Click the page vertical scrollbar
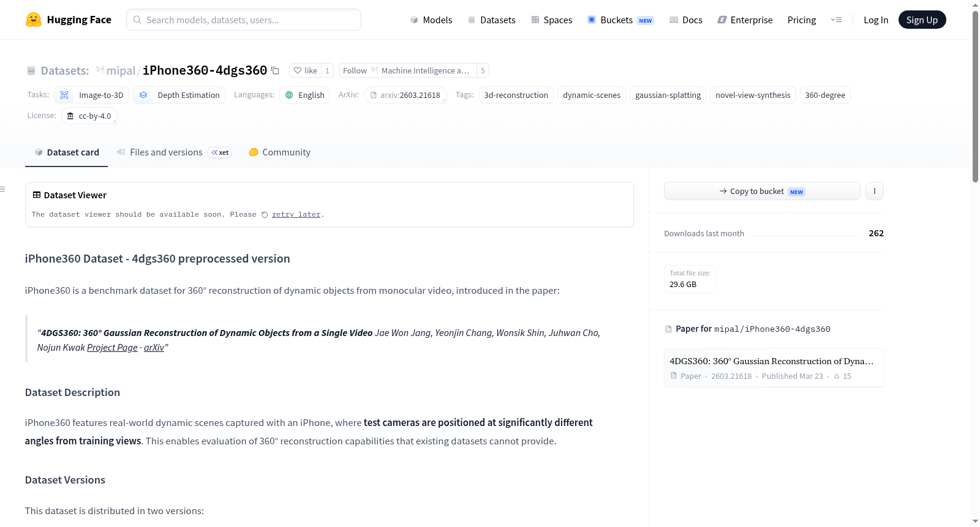The height and width of the screenshot is (527, 980). tap(975, 95)
